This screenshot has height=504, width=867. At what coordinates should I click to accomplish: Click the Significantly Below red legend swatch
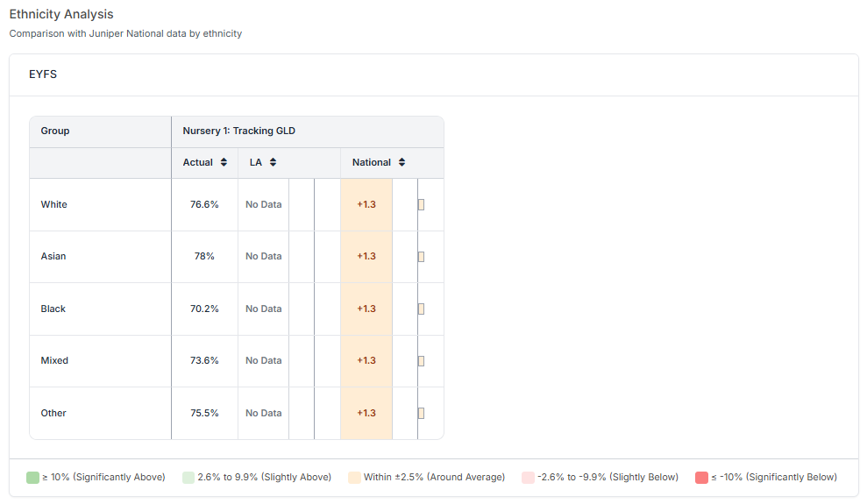pyautogui.click(x=701, y=478)
